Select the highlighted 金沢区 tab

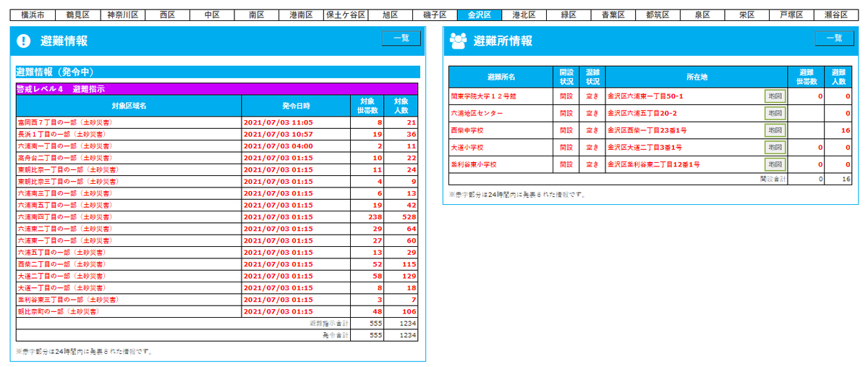(x=480, y=14)
